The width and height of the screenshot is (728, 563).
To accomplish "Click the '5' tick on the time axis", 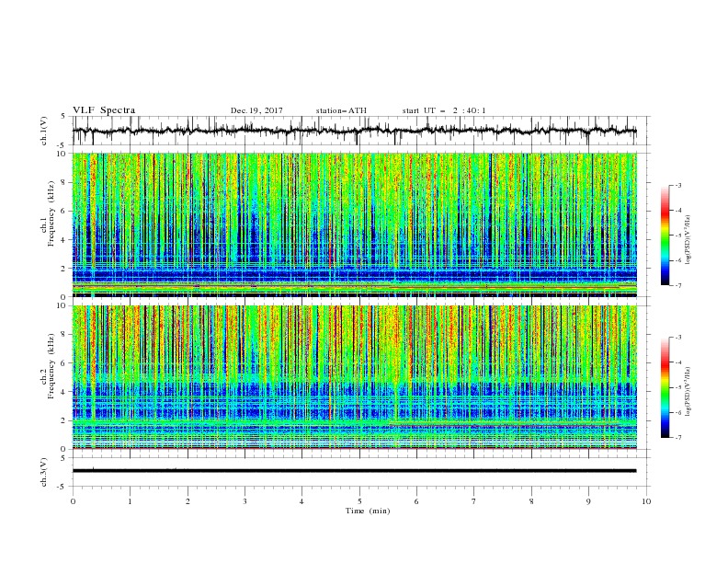I will 359,501.
